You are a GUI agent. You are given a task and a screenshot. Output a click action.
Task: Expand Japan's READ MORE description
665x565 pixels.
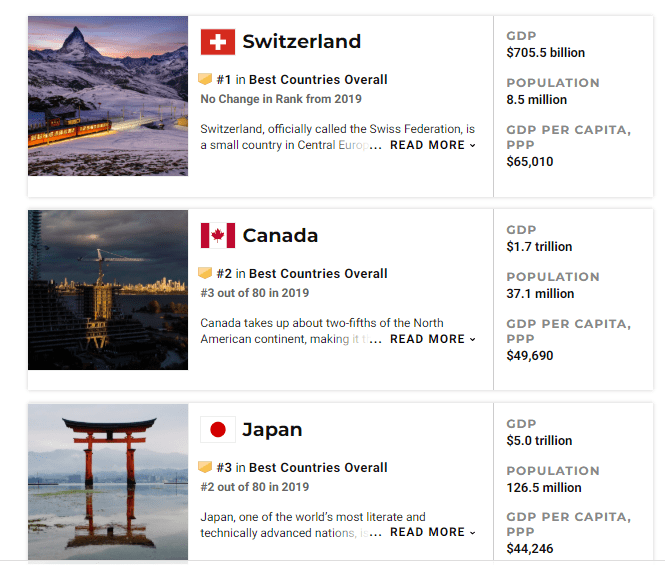point(432,533)
